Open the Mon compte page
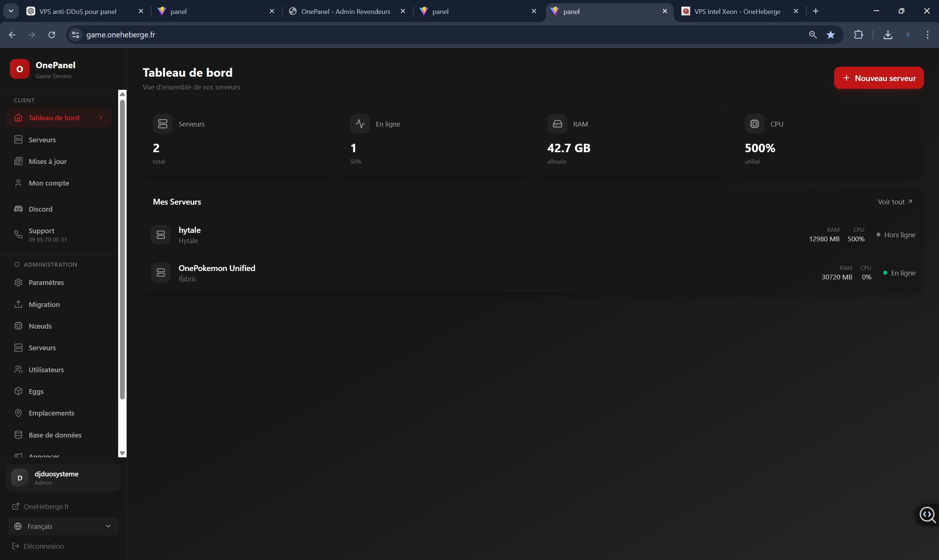The image size is (939, 560). coord(48,183)
